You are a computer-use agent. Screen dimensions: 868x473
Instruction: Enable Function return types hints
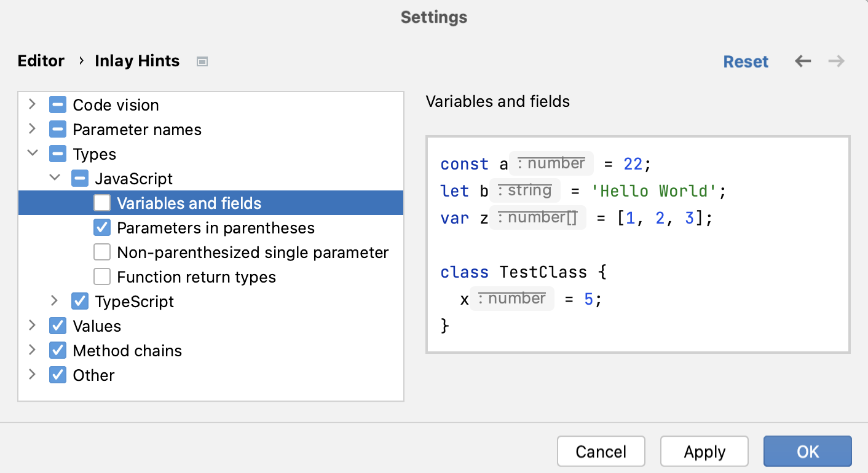pos(101,276)
